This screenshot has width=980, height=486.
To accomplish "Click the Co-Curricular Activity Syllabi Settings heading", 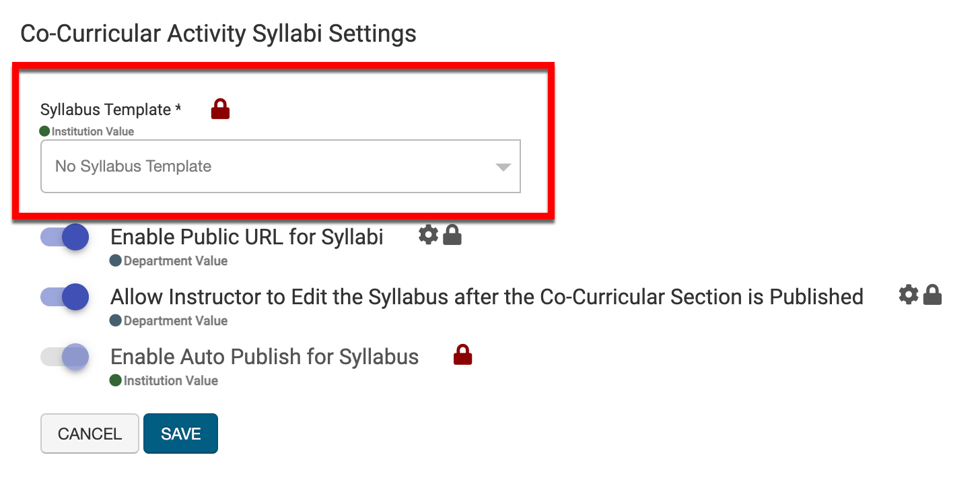I will pyautogui.click(x=219, y=34).
